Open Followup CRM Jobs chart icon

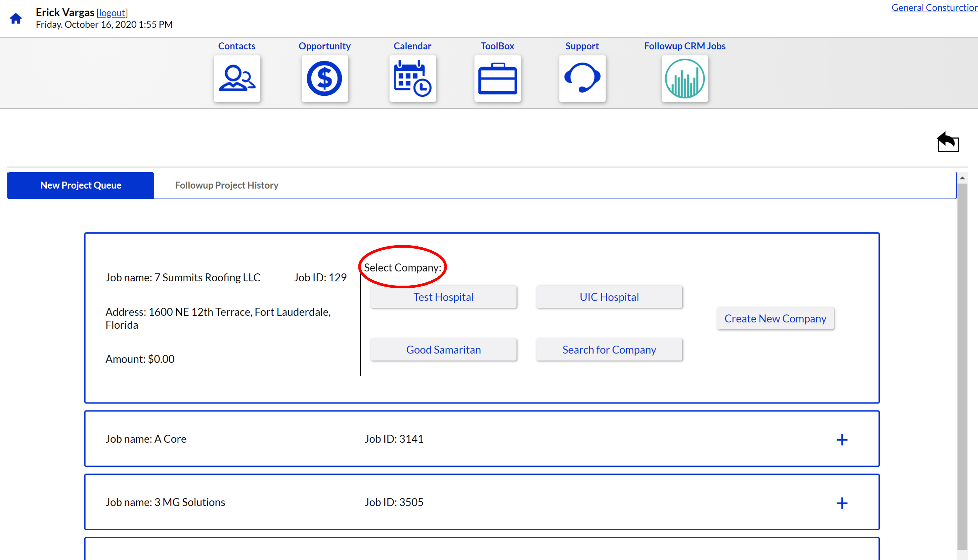pyautogui.click(x=684, y=78)
